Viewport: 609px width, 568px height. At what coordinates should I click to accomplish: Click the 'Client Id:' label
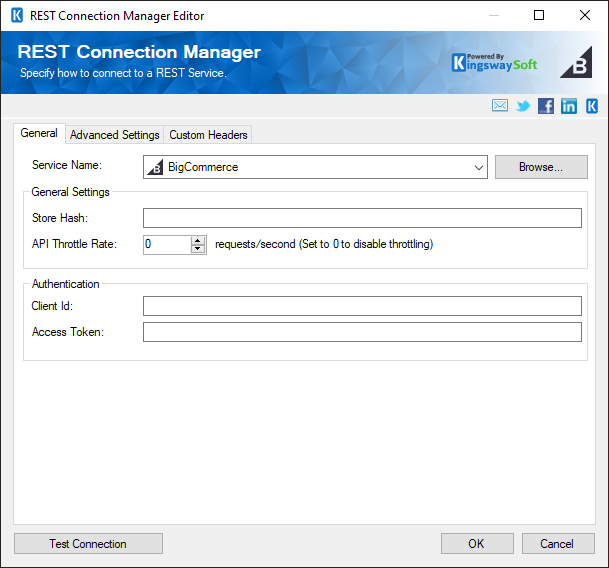pos(52,306)
